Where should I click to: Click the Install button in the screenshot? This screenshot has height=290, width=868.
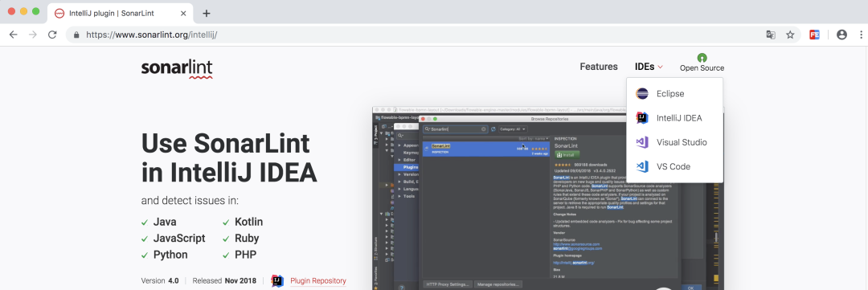[567, 155]
